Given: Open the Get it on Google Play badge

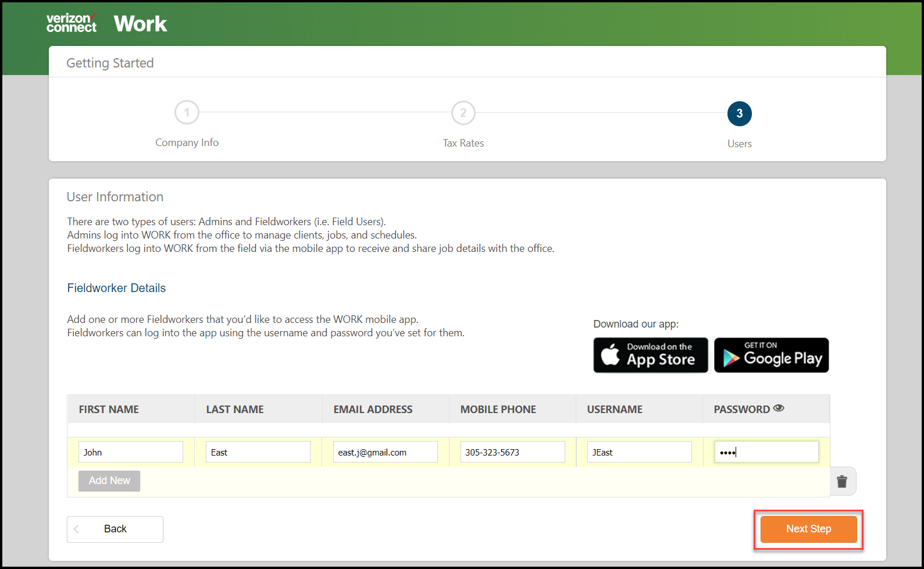Looking at the screenshot, I should pyautogui.click(x=772, y=355).
